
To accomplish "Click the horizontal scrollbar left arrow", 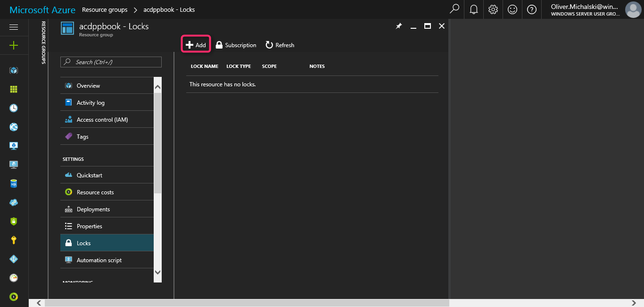I will coord(39,303).
